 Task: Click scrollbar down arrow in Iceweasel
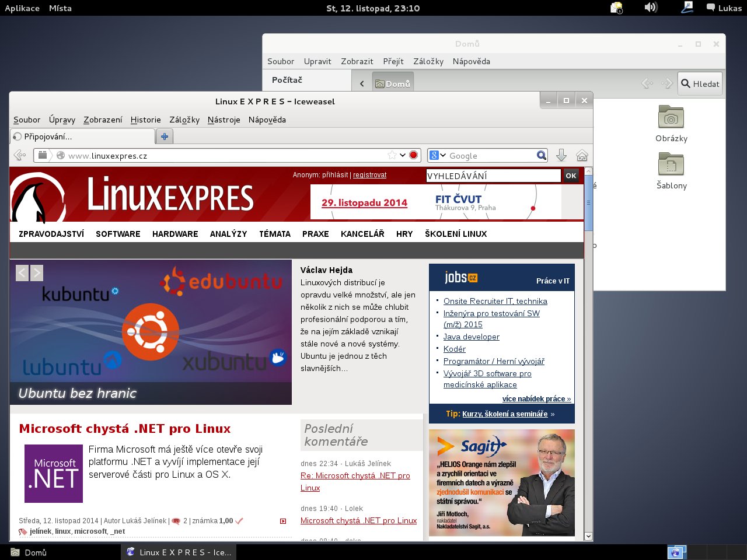pyautogui.click(x=588, y=536)
